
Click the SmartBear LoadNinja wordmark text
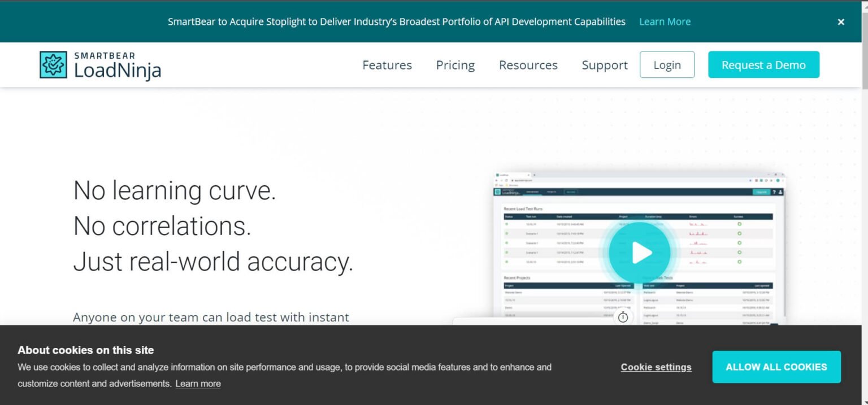tap(118, 66)
